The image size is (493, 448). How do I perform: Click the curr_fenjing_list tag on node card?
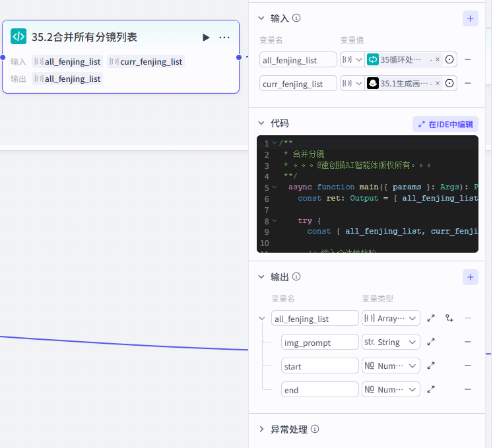point(146,61)
